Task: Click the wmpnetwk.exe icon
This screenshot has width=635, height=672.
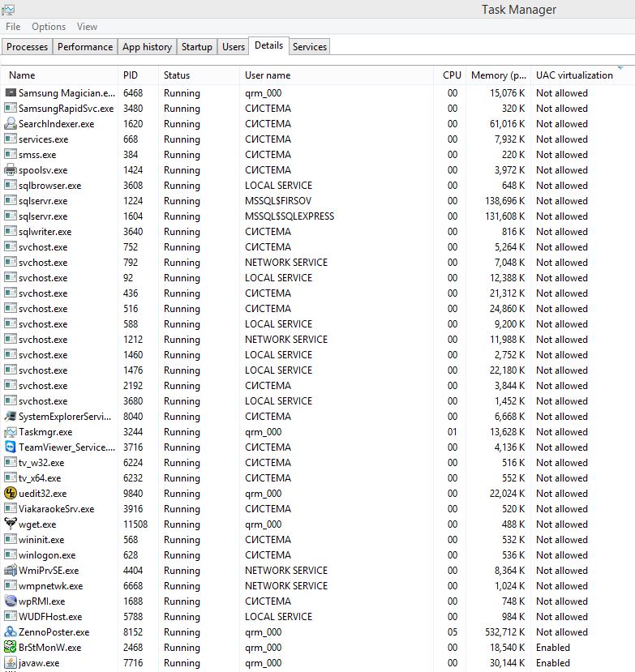Action: 11,585
